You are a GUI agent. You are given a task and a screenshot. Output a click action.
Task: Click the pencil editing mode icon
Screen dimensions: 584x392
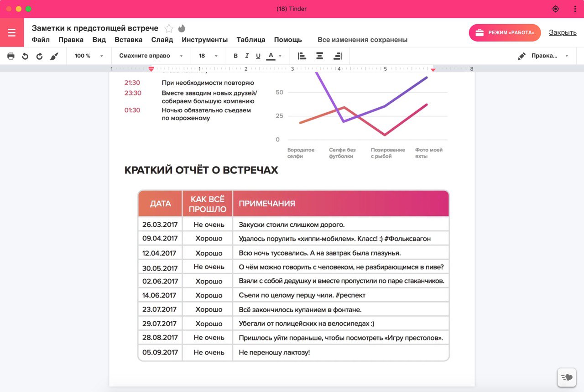click(x=522, y=56)
